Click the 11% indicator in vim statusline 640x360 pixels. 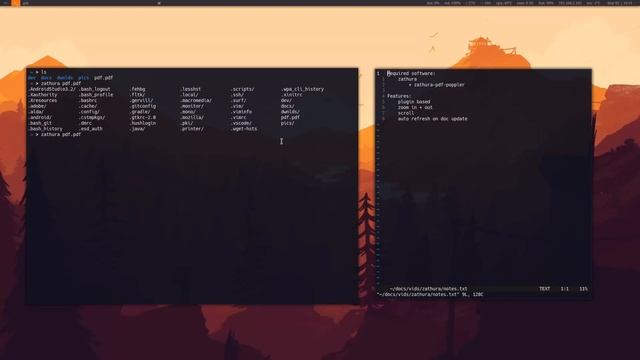(584, 289)
